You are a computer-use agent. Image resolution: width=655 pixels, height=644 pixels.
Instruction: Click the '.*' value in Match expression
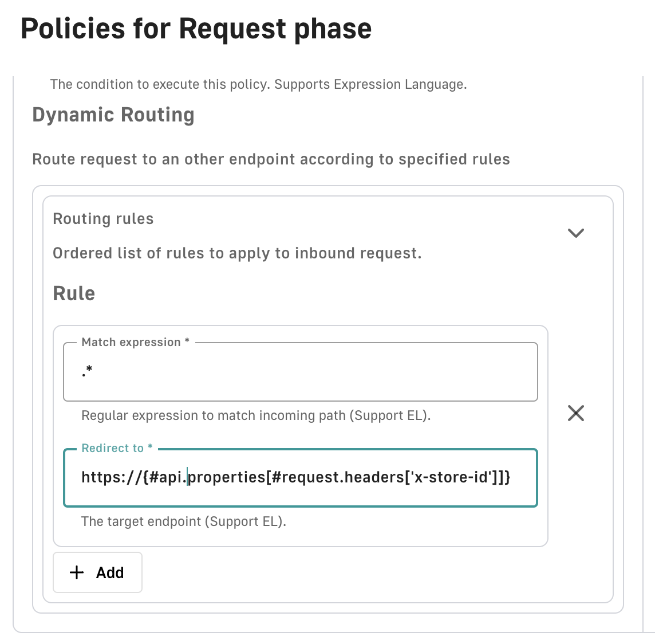[87, 372]
